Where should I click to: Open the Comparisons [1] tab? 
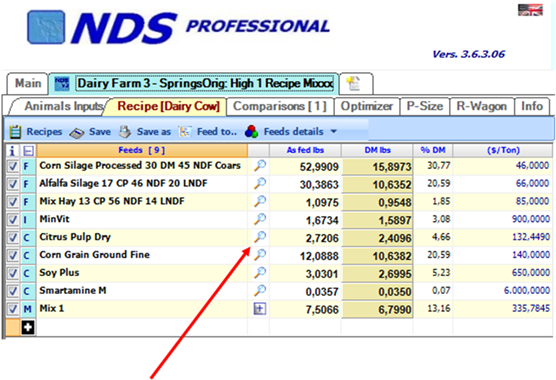(x=280, y=106)
